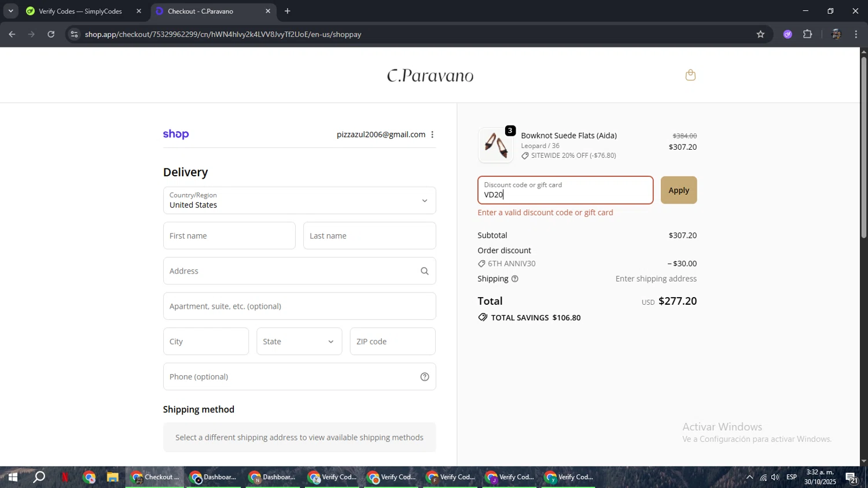Open the browser extensions puzzle icon
Viewport: 868px width, 488px height.
(808, 34)
